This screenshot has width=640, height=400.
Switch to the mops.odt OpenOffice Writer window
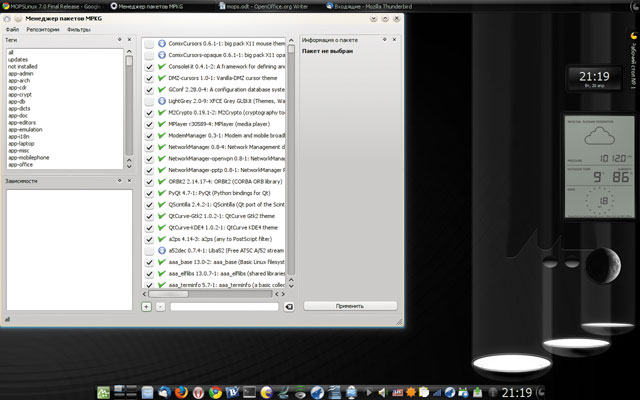tap(263, 6)
